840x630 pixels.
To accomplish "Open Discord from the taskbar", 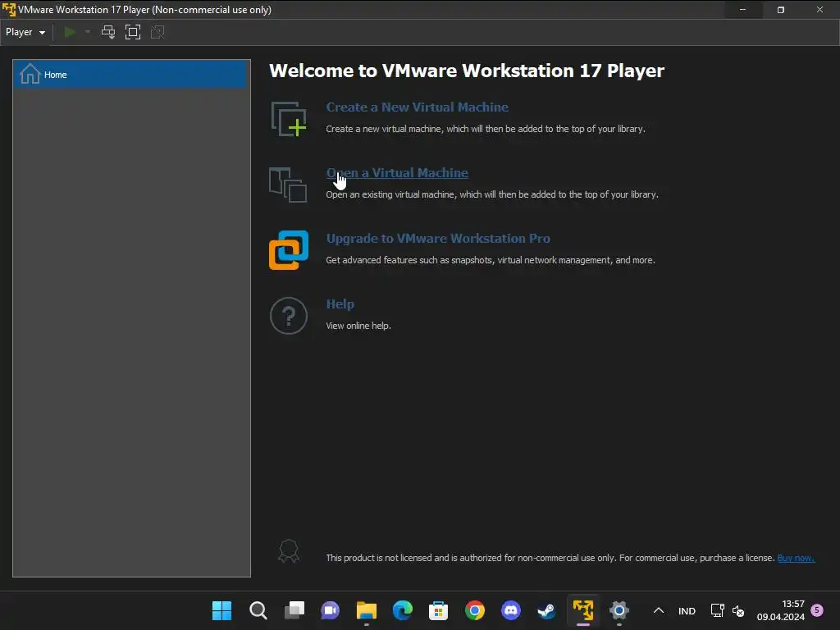I will pos(510,610).
